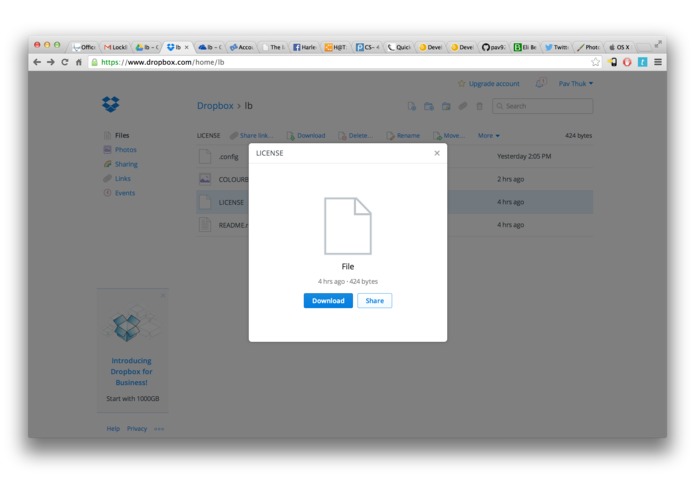
Task: Open the Pav Thuk account dropdown
Action: 576,84
